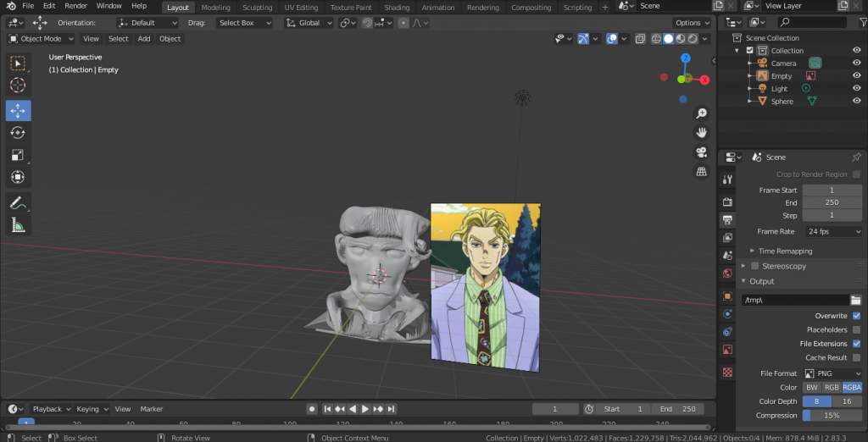Image resolution: width=868 pixels, height=442 pixels.
Task: Hide the Camera in the outliner
Action: 856,63
